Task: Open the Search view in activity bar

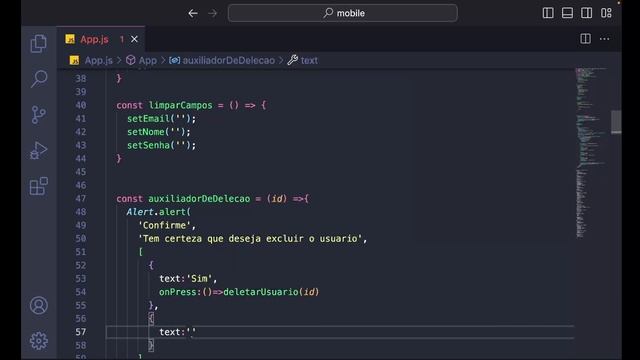Action: [x=39, y=79]
